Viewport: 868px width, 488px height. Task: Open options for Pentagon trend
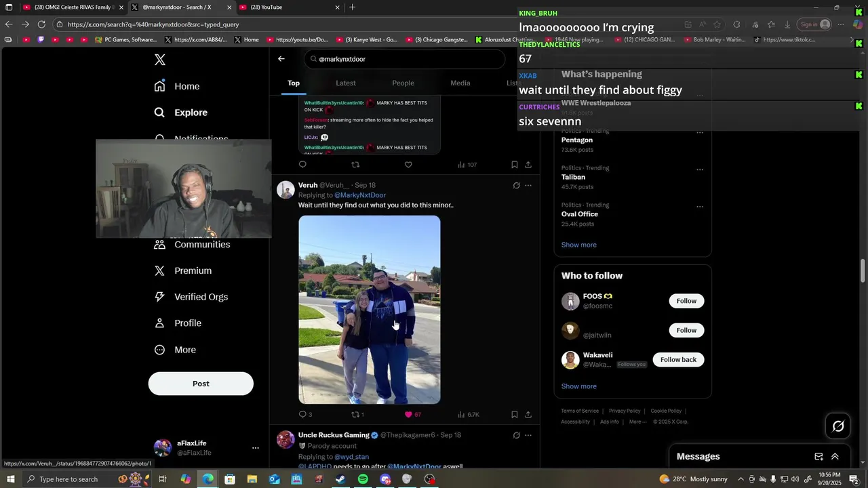(x=700, y=133)
